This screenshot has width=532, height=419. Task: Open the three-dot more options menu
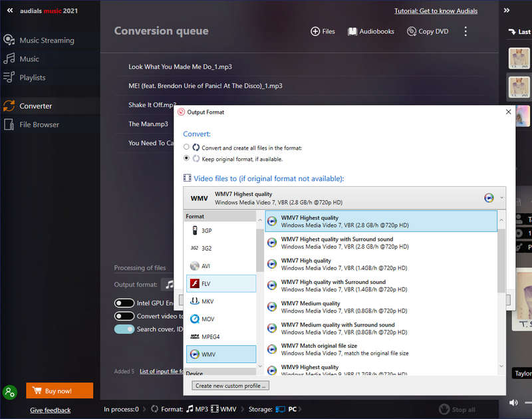coord(465,31)
